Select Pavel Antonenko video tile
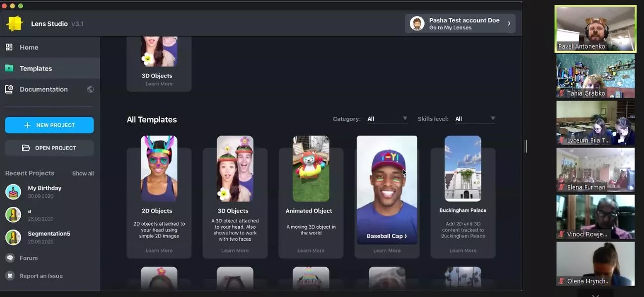Screen dimensions: 644x297 coord(596,29)
